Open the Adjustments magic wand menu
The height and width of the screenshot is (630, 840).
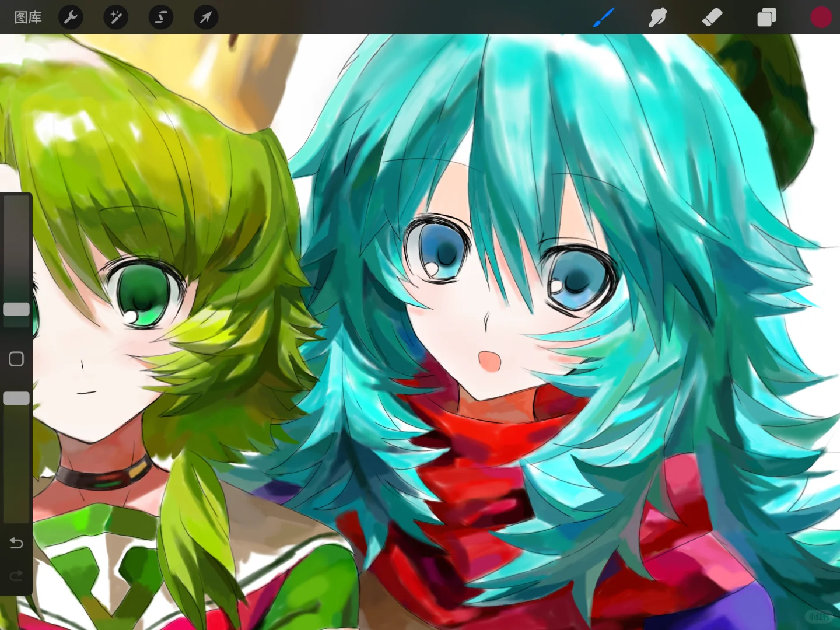tap(116, 17)
